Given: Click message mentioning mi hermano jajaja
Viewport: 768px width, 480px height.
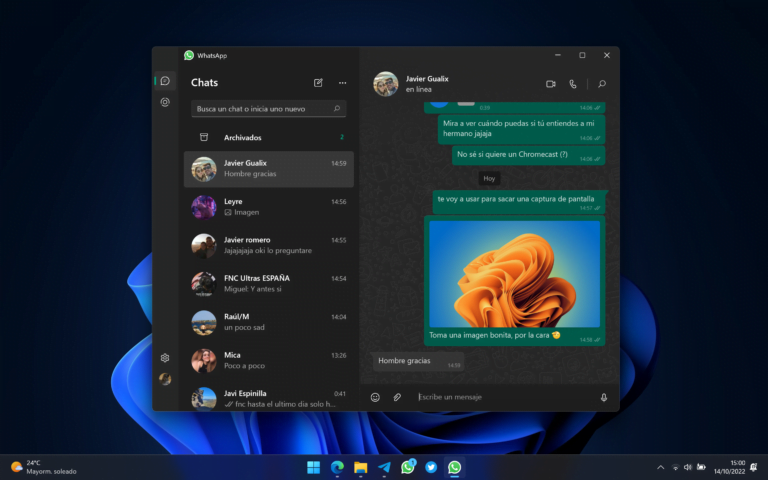Looking at the screenshot, I should coord(521,129).
